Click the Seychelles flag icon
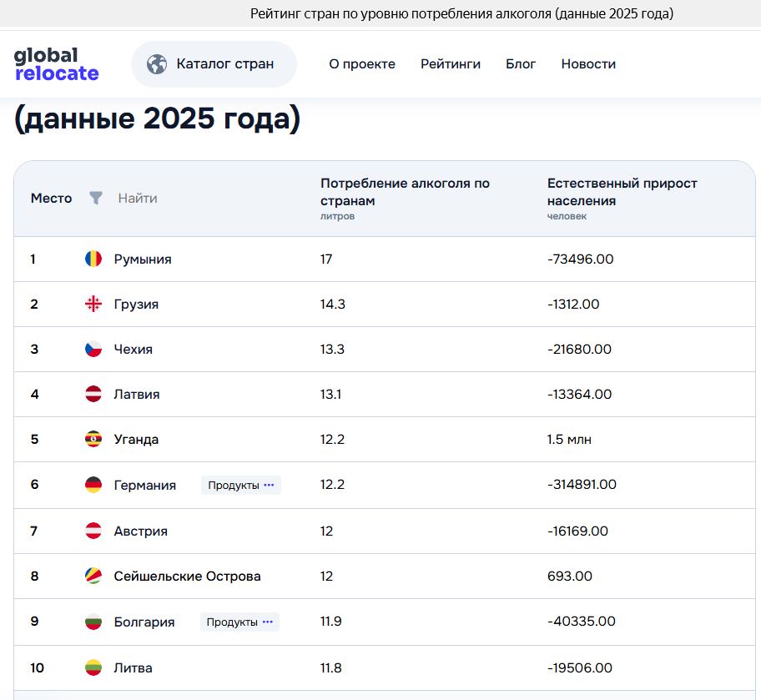This screenshot has height=700, width=761. tap(93, 577)
